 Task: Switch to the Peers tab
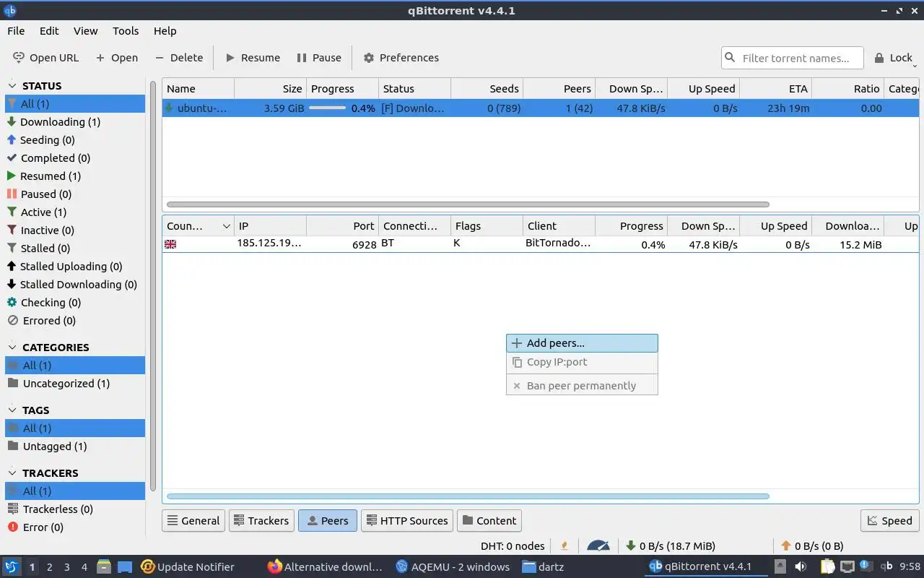328,521
